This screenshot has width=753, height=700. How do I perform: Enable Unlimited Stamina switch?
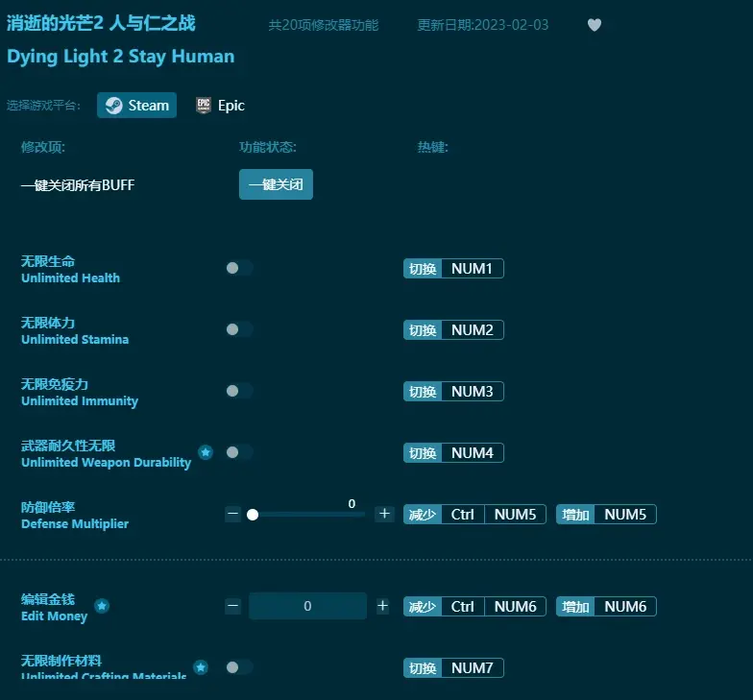239,329
